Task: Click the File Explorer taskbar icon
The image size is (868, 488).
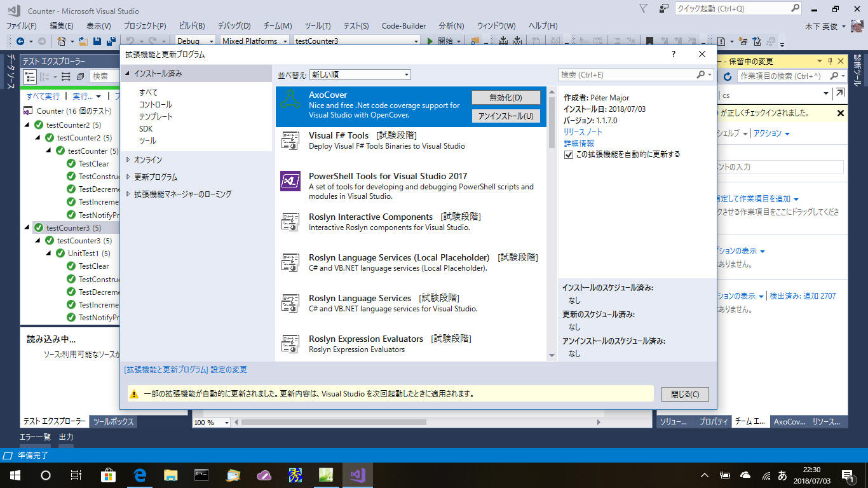Action: point(170,475)
